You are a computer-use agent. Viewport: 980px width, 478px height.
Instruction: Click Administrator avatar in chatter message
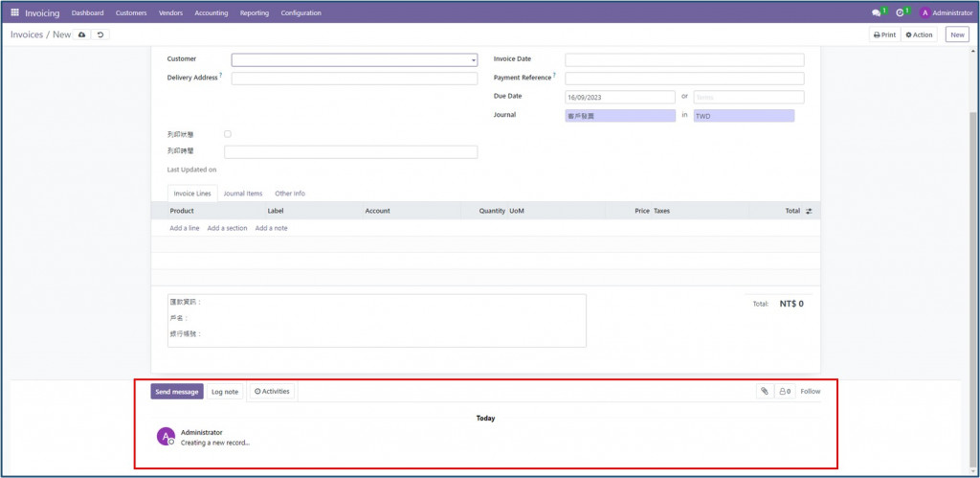(x=166, y=436)
